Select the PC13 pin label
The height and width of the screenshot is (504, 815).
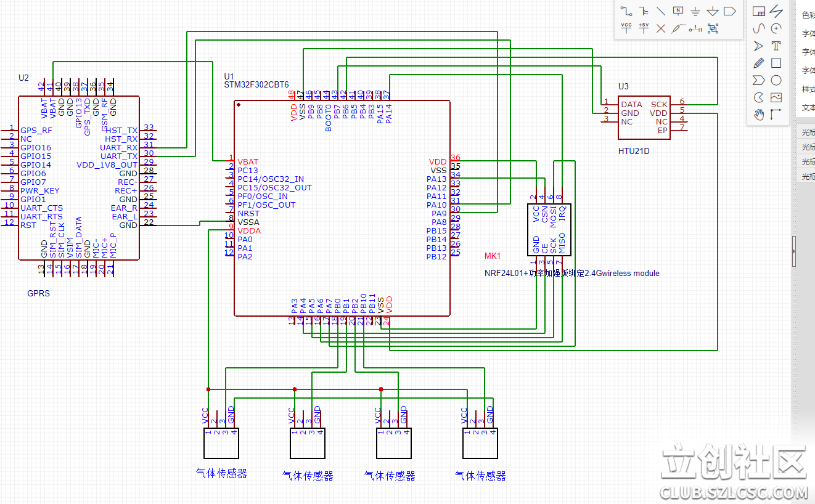[x=248, y=171]
